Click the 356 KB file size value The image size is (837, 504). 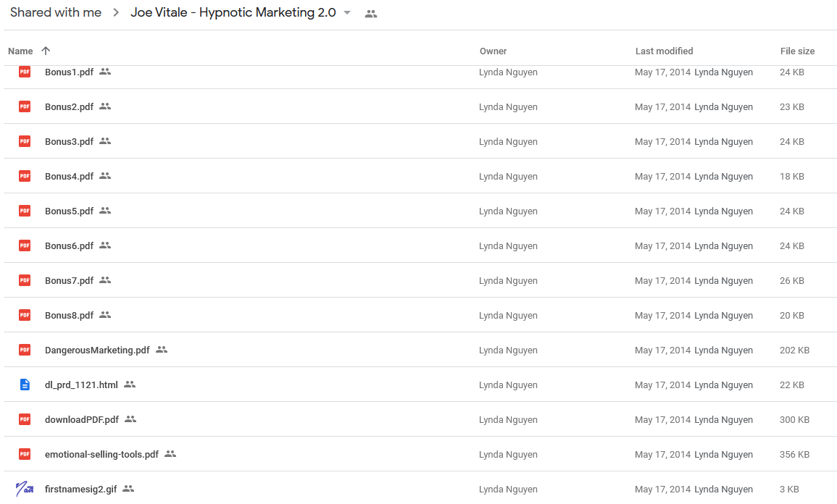794,455
